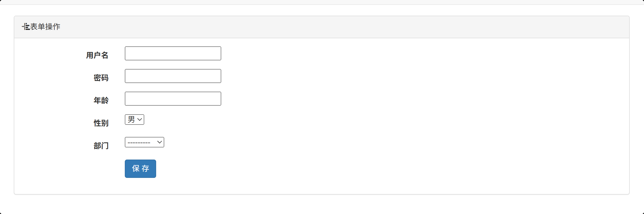644x214 pixels.
Task: Click the 密码 label text
Action: 101,78
